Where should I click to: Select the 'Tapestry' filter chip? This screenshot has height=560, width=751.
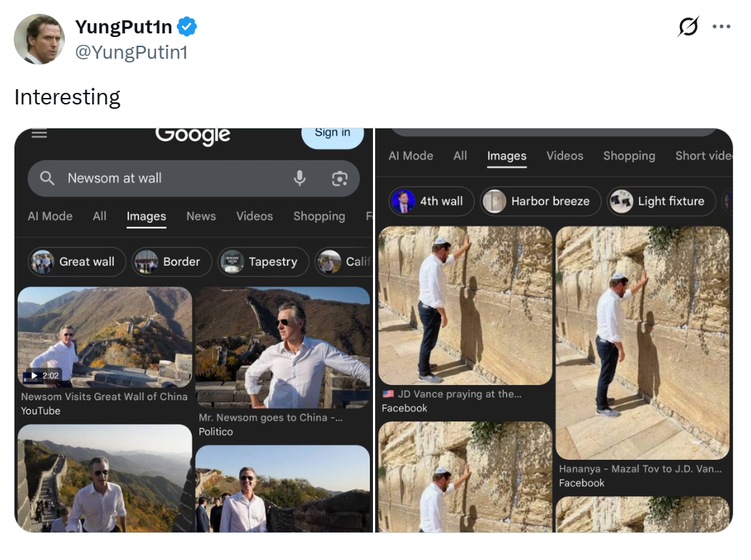click(x=263, y=262)
